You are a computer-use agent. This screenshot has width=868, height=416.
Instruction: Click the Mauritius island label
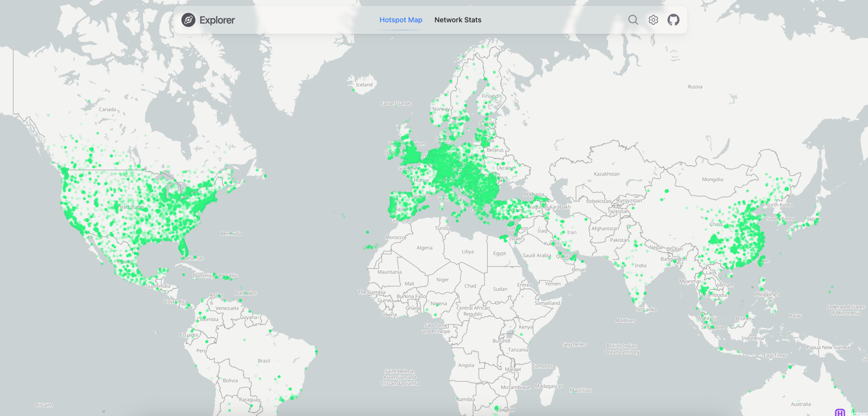(x=580, y=391)
